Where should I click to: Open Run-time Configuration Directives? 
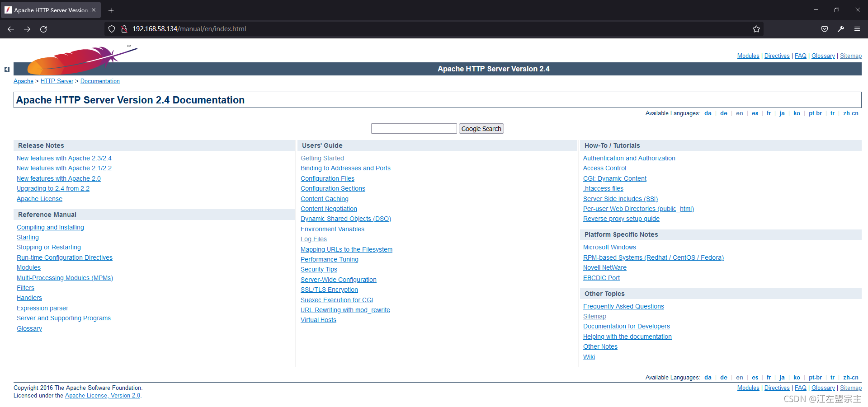coord(65,257)
